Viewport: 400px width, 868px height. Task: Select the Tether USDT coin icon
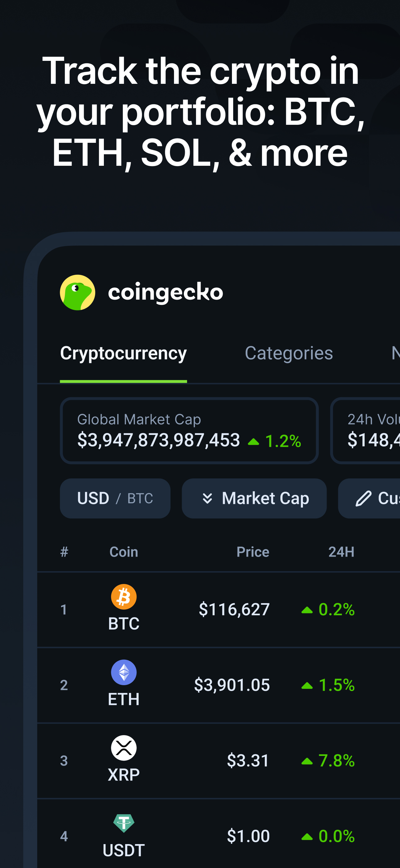click(x=124, y=823)
